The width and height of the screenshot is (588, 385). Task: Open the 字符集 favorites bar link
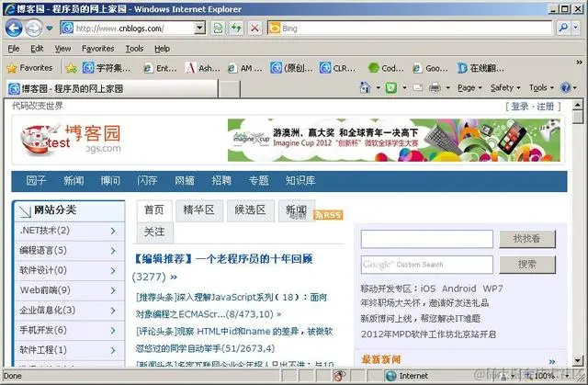pos(107,68)
